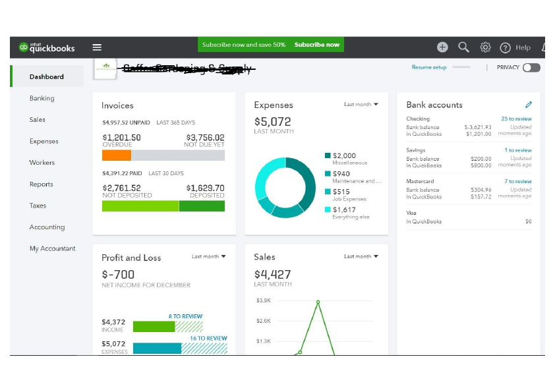
Task: Expand Expenses Last month dropdown
Action: click(x=361, y=104)
